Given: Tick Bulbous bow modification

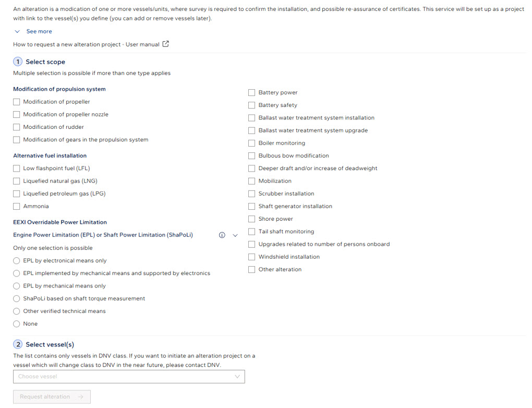Looking at the screenshot, I should [252, 156].
